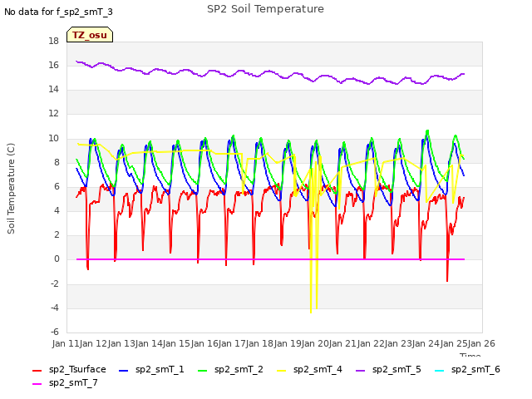Screen dimensions: 532x399
Task: Click the TZ_osu annotation box
Action: click(90, 35)
